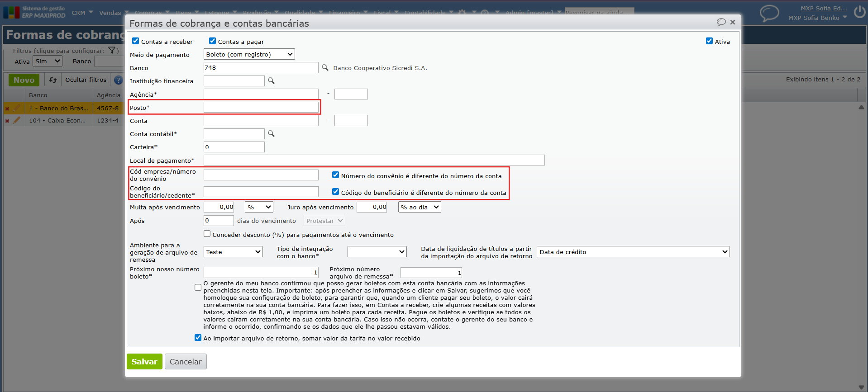This screenshot has width=868, height=392.
Task: Toggle the Contas a receber checkbox
Action: [x=135, y=41]
